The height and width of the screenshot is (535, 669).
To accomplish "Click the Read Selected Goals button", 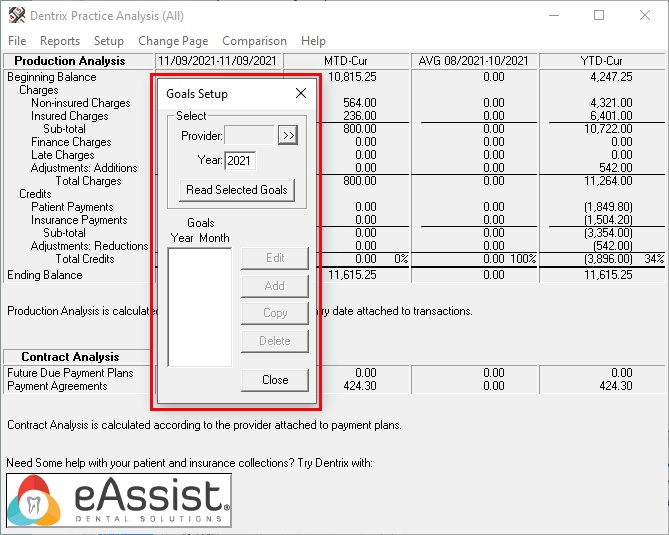I will [237, 190].
